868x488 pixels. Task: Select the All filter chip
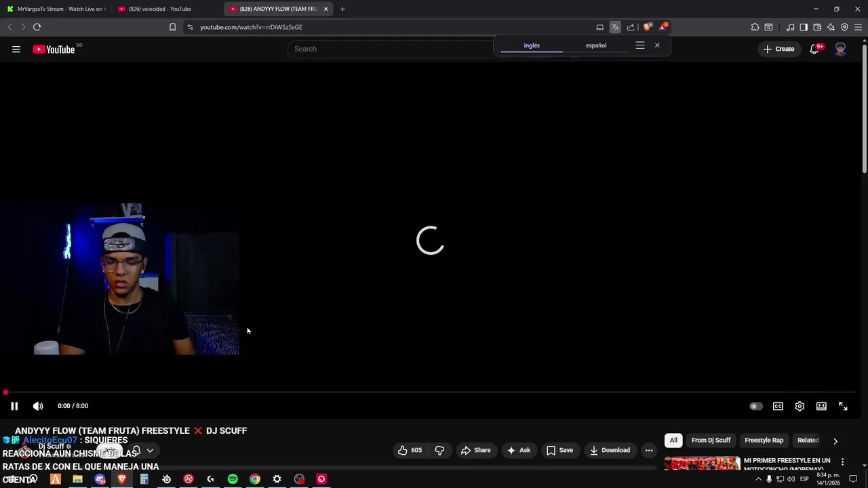(x=673, y=441)
